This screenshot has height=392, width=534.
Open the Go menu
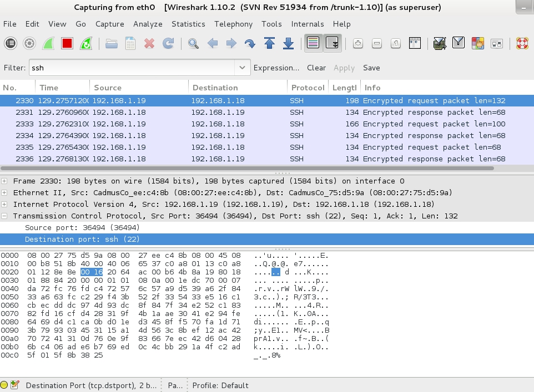tap(80, 24)
